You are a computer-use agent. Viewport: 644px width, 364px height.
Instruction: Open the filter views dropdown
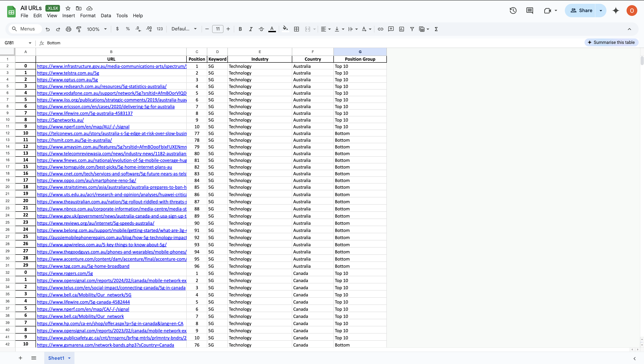[428, 29]
